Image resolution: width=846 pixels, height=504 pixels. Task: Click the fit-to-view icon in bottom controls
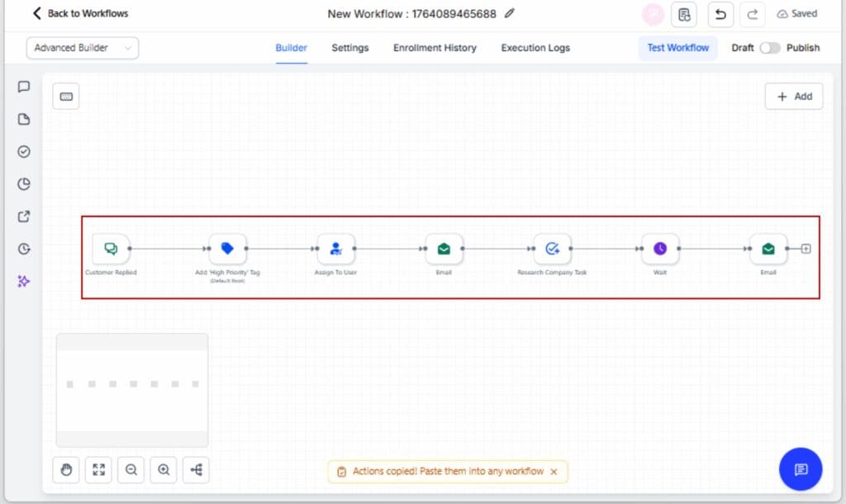tap(98, 469)
